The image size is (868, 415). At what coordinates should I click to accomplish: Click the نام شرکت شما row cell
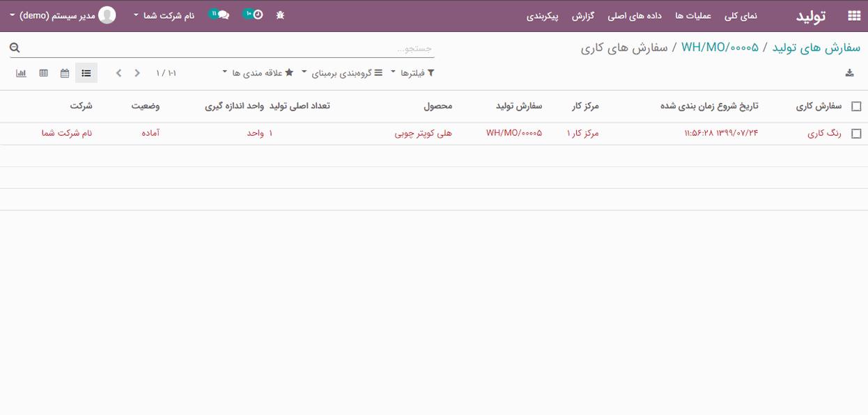[67, 133]
